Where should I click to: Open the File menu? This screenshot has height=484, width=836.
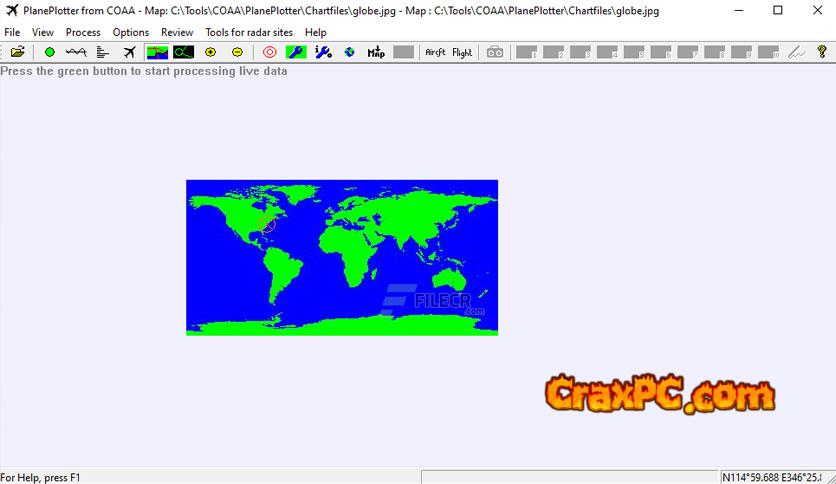tap(12, 32)
